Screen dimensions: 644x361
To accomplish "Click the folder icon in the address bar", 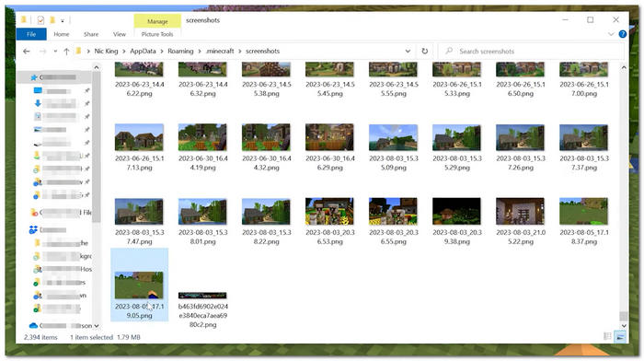I will (x=78, y=51).
